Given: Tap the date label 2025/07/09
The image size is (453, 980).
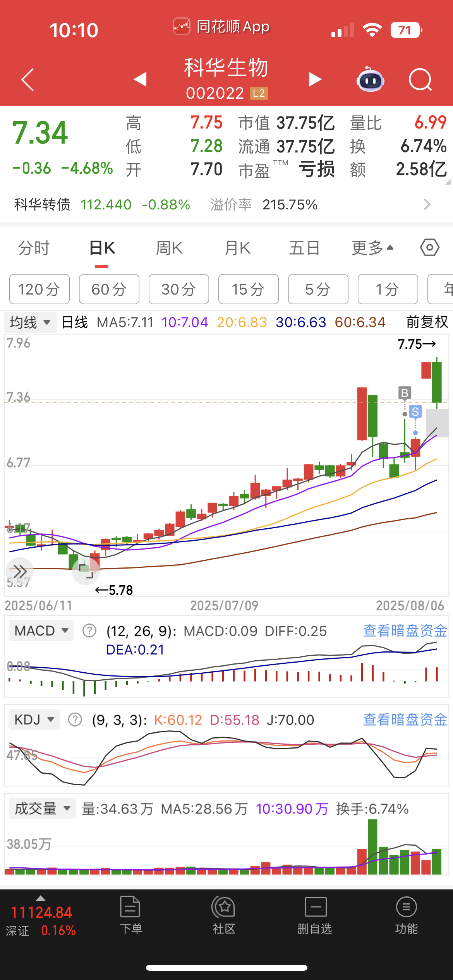Looking at the screenshot, I should (x=224, y=606).
